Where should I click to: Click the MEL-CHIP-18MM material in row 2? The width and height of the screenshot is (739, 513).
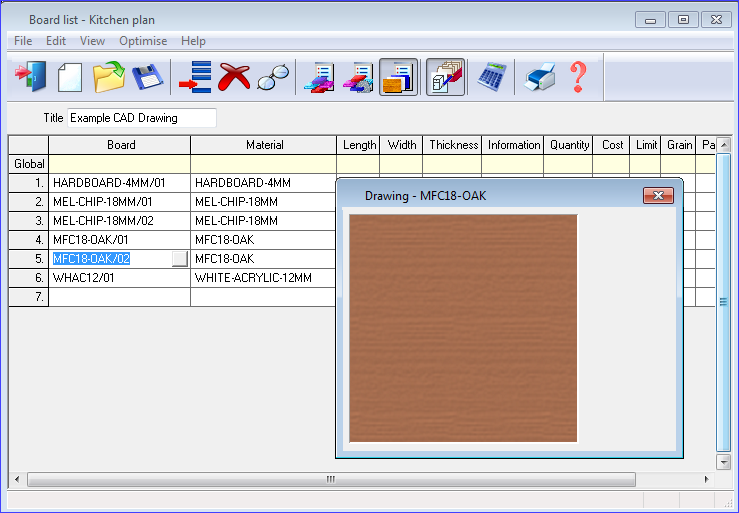263,201
